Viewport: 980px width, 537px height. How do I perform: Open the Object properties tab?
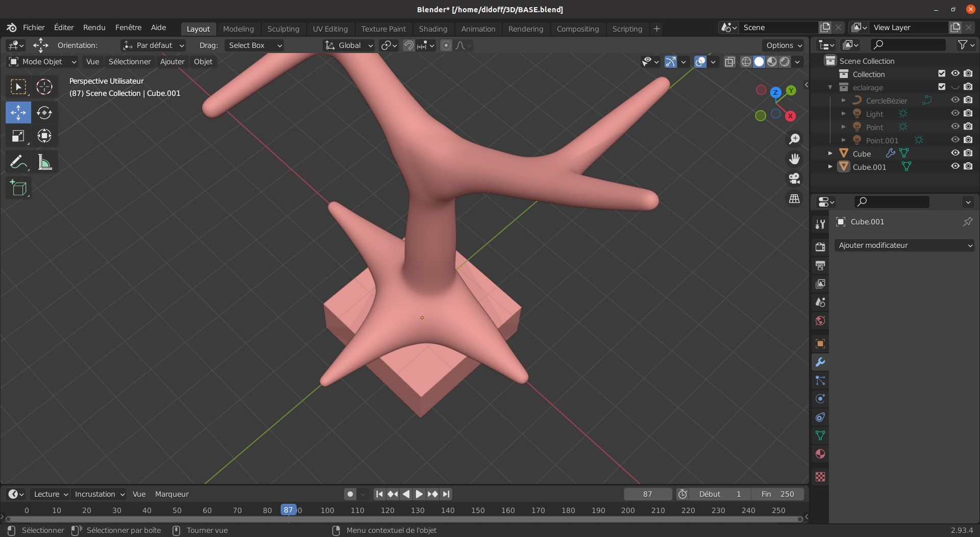[820, 344]
